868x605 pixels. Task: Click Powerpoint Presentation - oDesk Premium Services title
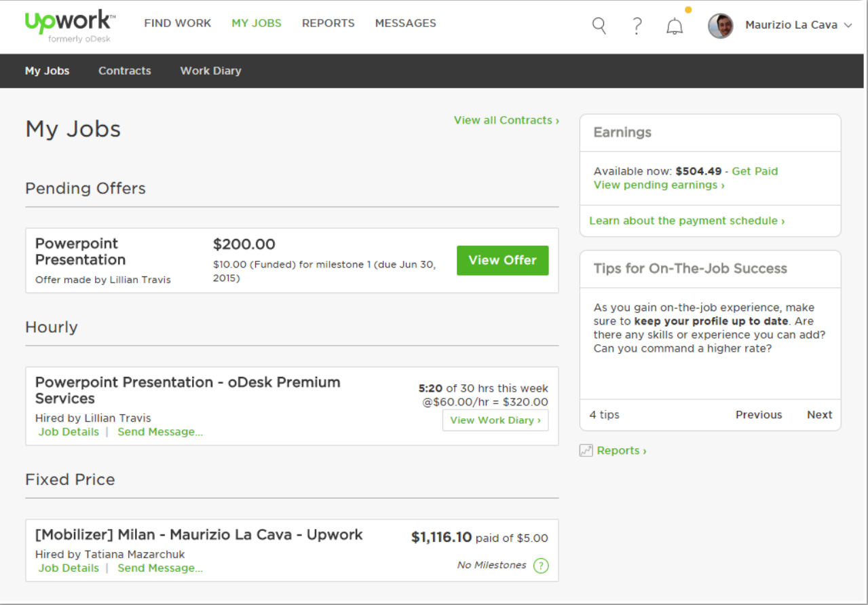click(188, 390)
